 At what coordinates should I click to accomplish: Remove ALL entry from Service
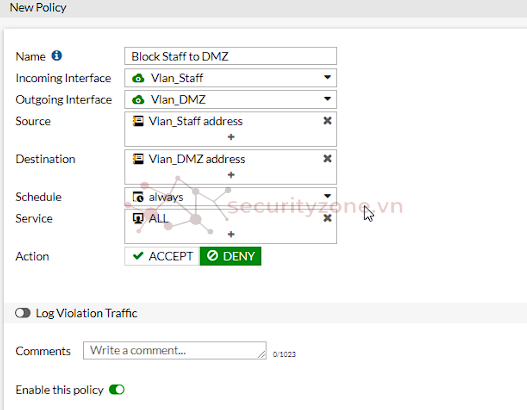(327, 218)
